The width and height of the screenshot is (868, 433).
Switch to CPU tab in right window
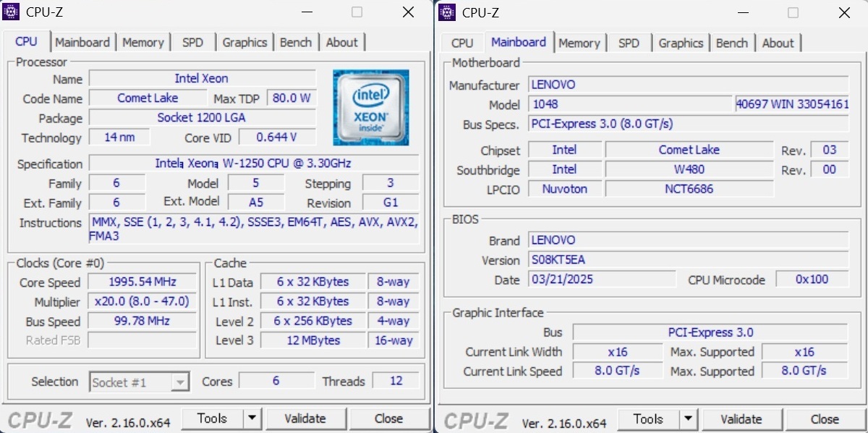(461, 43)
